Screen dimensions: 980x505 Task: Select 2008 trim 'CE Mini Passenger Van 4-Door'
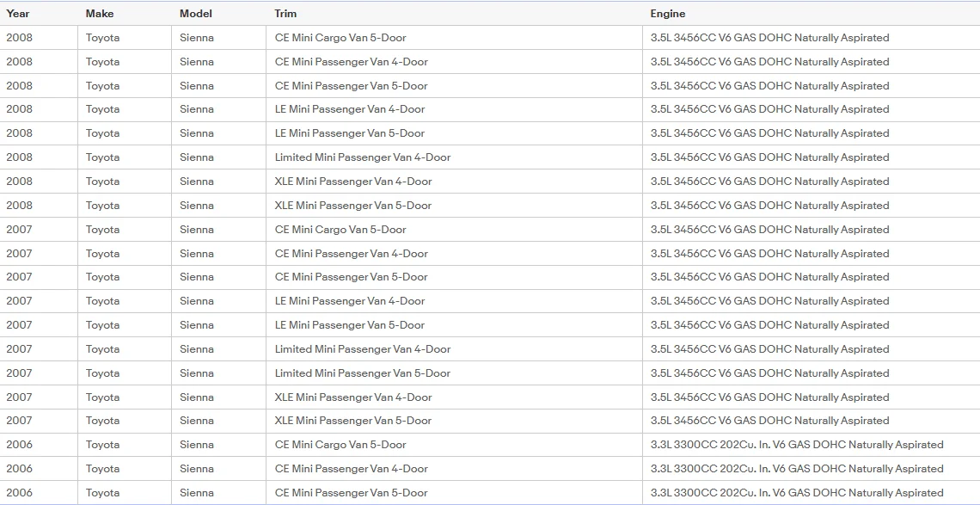coord(352,62)
